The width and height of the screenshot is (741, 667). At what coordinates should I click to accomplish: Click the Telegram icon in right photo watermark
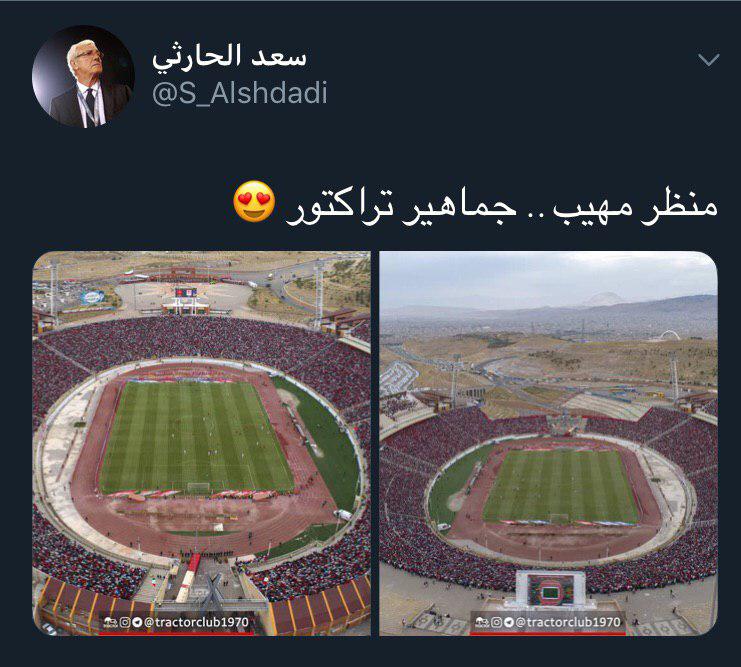(x=509, y=623)
